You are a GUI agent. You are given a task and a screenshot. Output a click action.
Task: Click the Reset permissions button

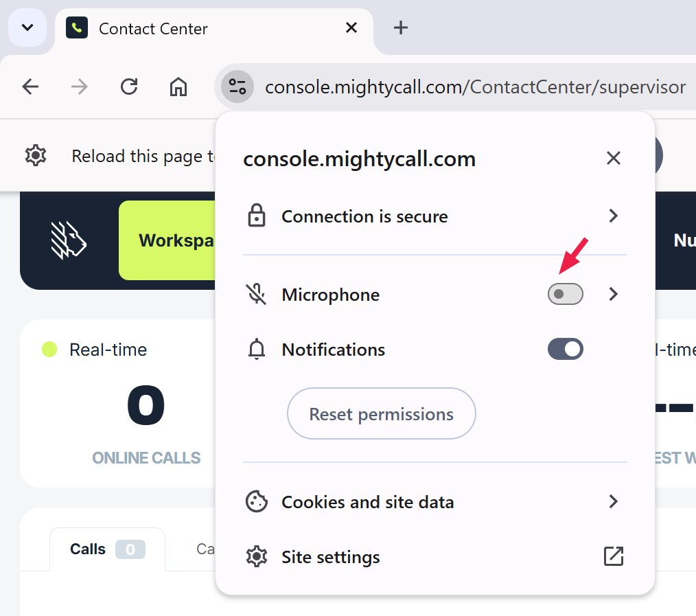(x=381, y=414)
